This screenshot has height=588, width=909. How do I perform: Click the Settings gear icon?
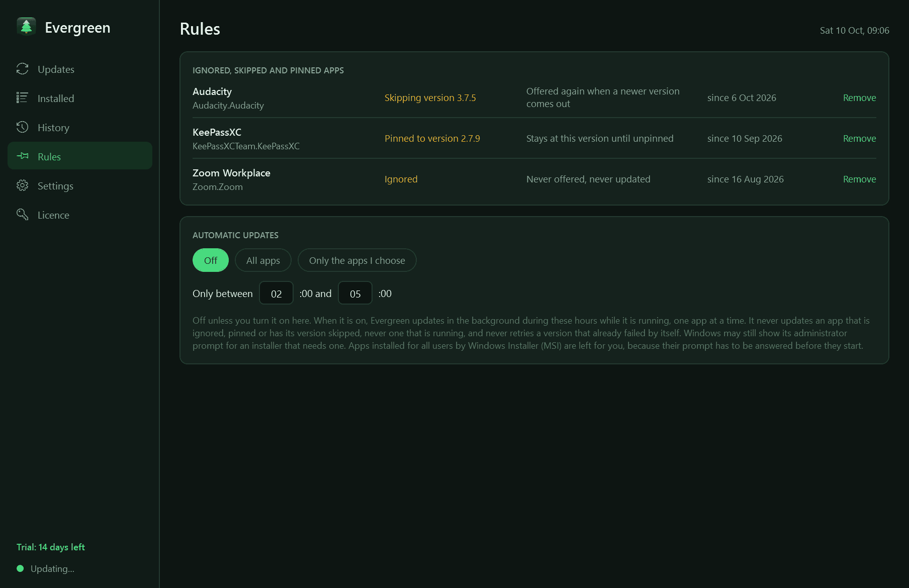pyautogui.click(x=22, y=185)
